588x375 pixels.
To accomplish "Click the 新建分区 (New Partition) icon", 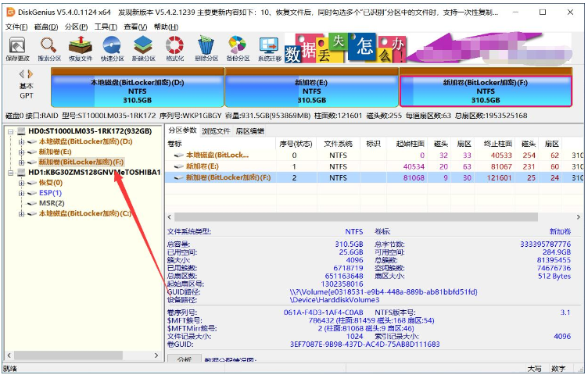I will point(143,48).
